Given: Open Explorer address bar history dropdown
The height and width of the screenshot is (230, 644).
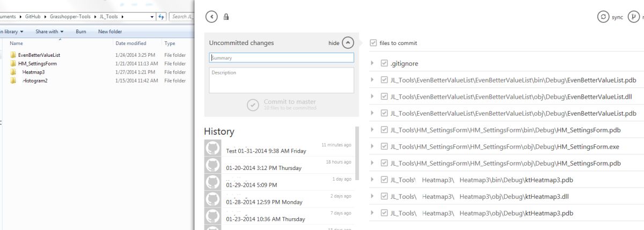Looking at the screenshot, I should 152,17.
